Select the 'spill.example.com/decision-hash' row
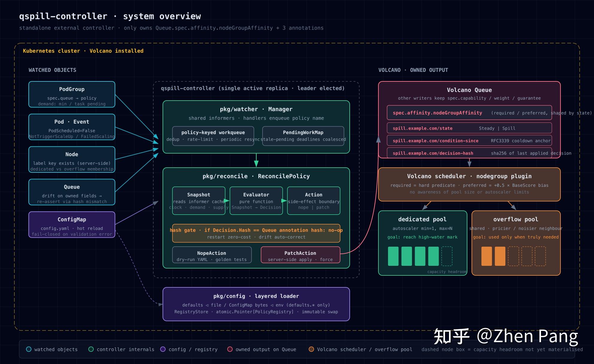This screenshot has width=594, height=364. 469,153
